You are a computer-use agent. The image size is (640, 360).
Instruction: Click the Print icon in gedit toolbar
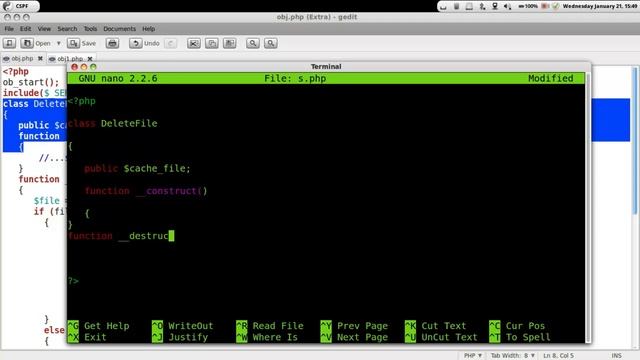pos(112,43)
